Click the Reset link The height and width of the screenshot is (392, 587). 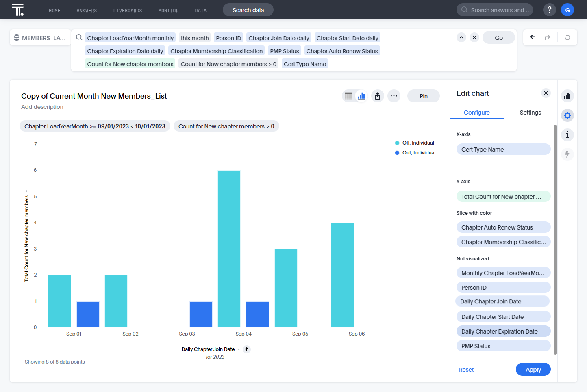pyautogui.click(x=466, y=370)
